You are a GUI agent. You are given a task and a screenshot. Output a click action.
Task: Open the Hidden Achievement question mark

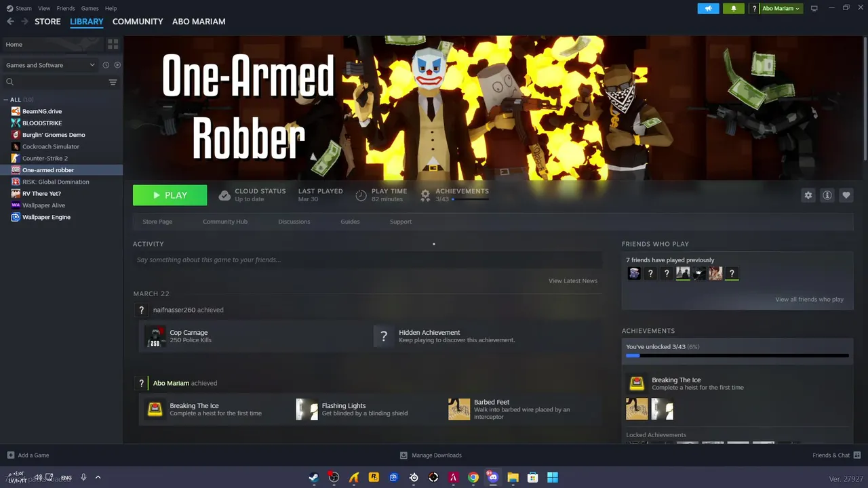click(384, 336)
